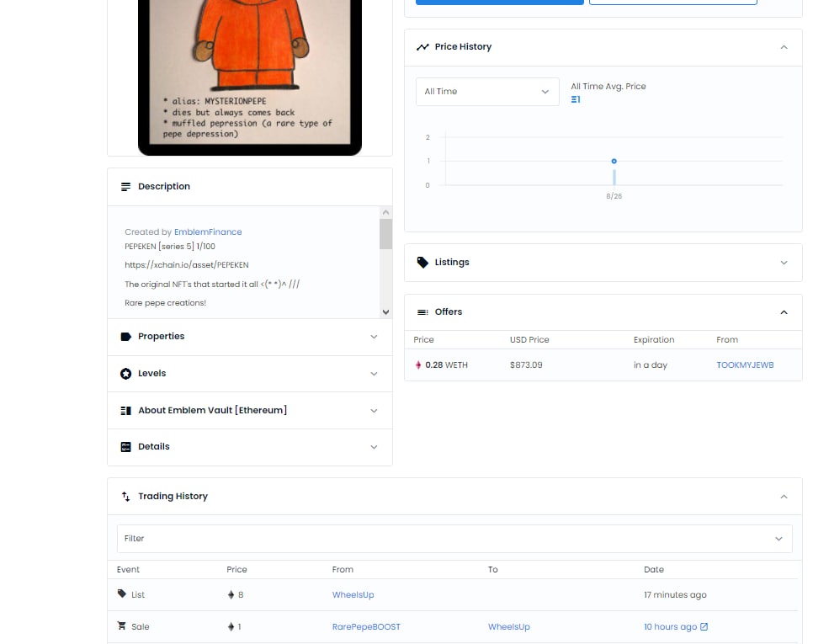This screenshot has width=813, height=644.
Task: Open the TOOKMYJEWB offer profile link
Action: [x=745, y=365]
